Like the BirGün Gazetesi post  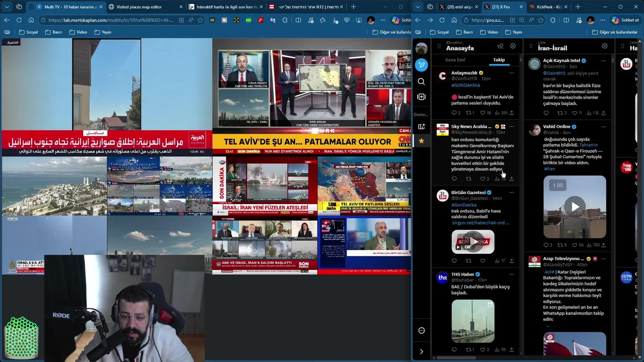tap(482, 261)
